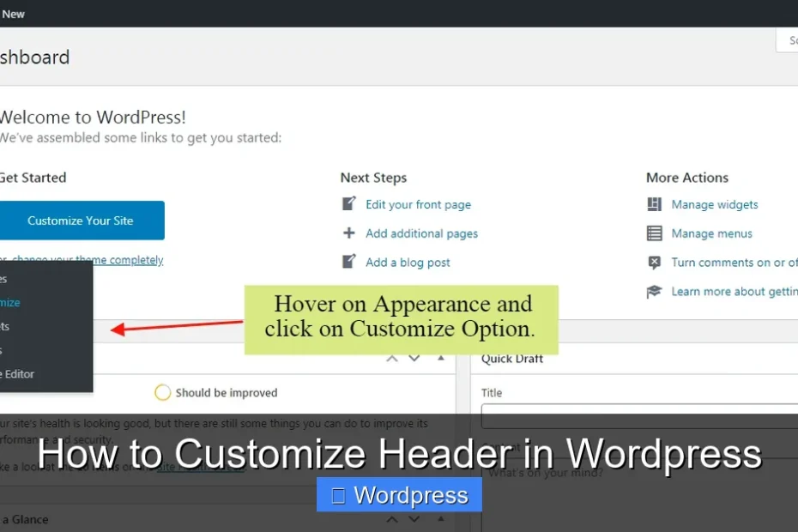Click the plus icon beside Add additional pages
The height and width of the screenshot is (532, 798).
[x=348, y=233]
